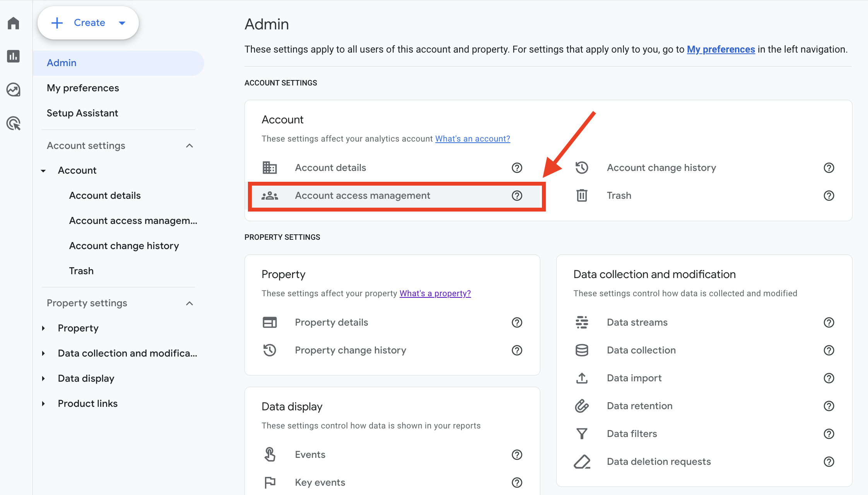Open Account change history label in card
Screen dimensions: 868x495
661,167
